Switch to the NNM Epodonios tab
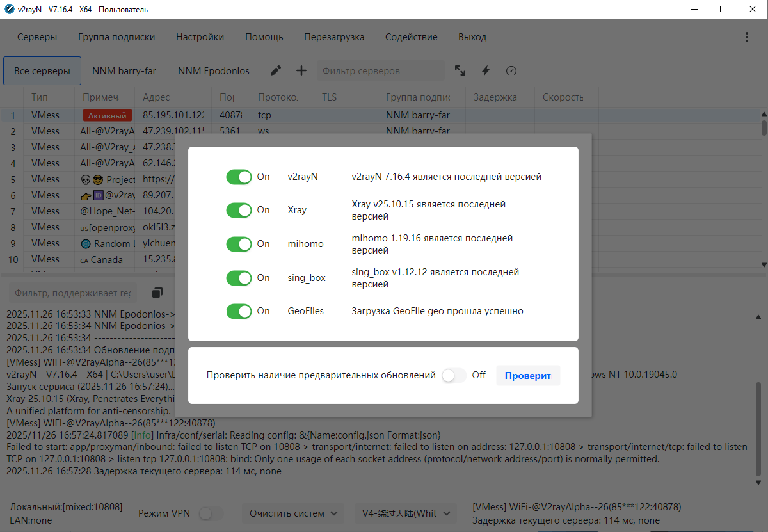 (x=214, y=71)
